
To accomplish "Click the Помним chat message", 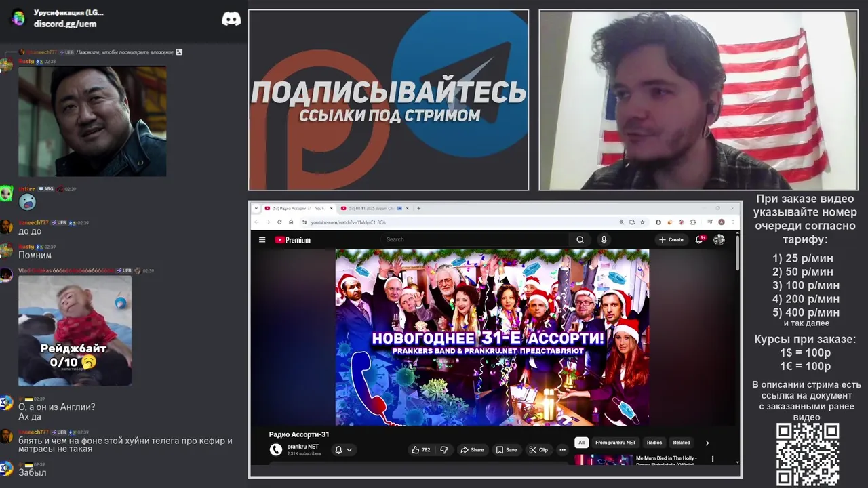I will (35, 256).
